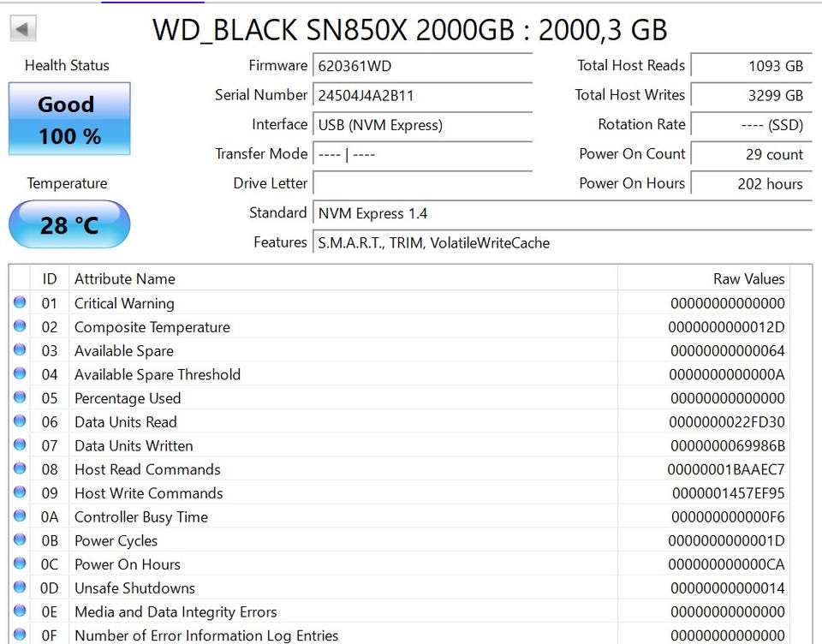Select the Controller Busy Time attribute name
The image size is (822, 644).
[141, 517]
